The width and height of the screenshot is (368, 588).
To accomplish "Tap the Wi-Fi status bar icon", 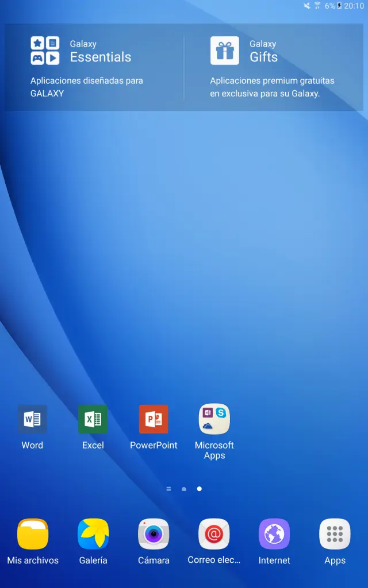I will tap(317, 6).
